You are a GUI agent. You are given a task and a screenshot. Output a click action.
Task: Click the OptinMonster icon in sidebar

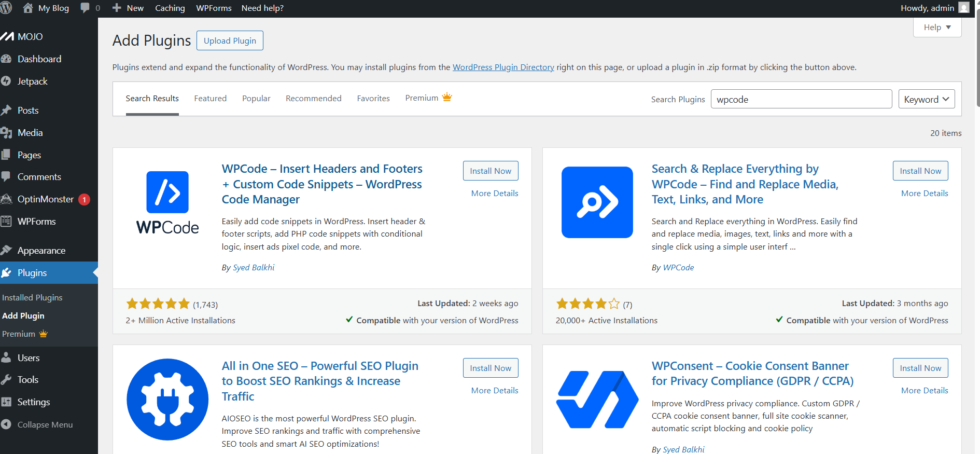(x=6, y=199)
